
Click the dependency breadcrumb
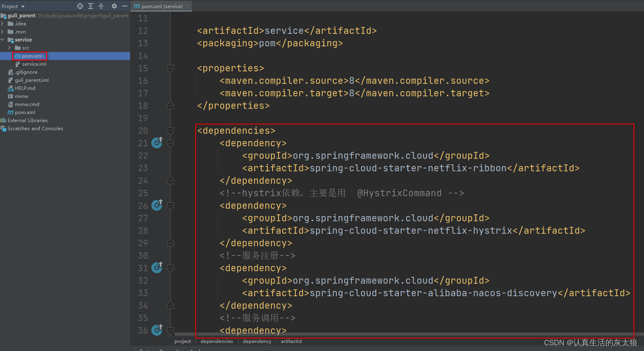[257, 341]
